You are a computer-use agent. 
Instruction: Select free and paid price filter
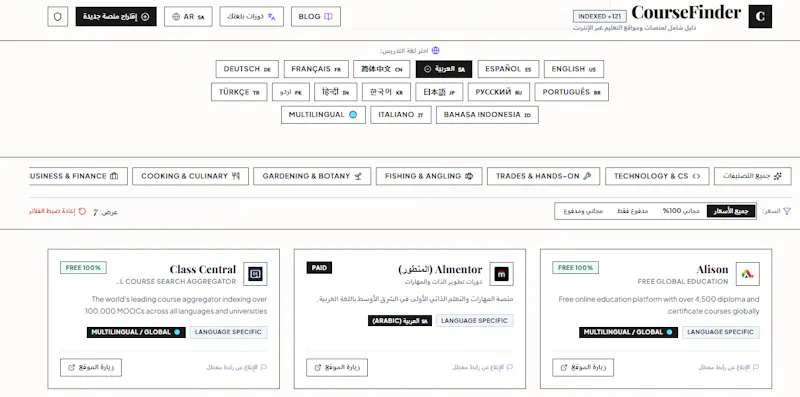coord(583,211)
